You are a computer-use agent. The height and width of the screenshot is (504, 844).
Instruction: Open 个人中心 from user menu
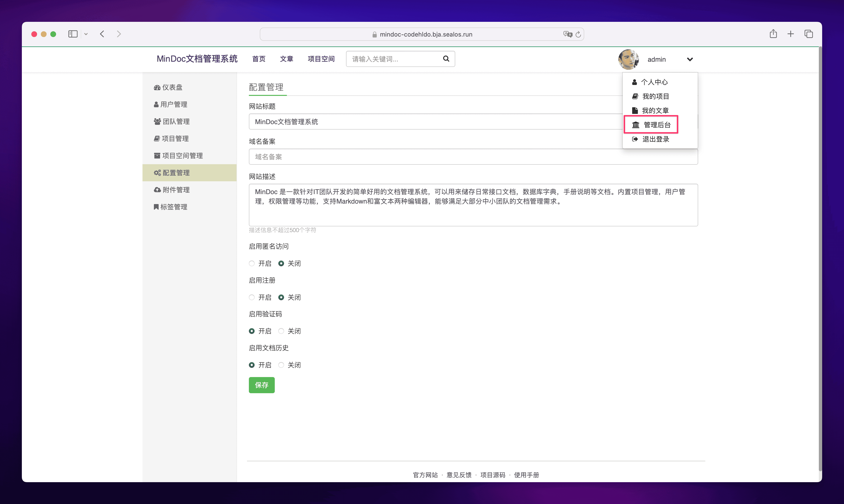click(x=654, y=82)
